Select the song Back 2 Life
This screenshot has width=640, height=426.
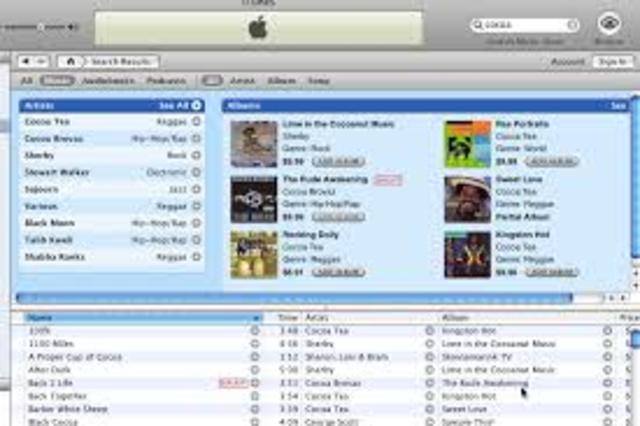point(50,383)
